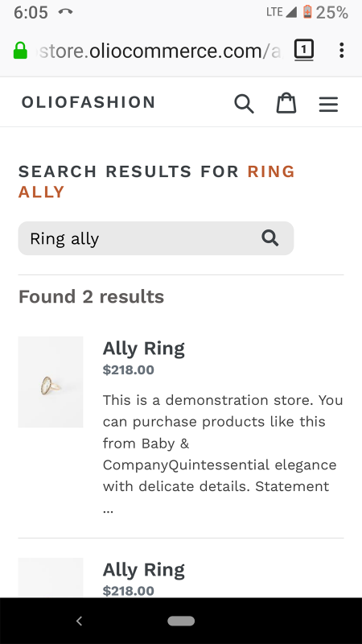Tap the Android back arrow
This screenshot has height=644, width=362.
pos(80,621)
